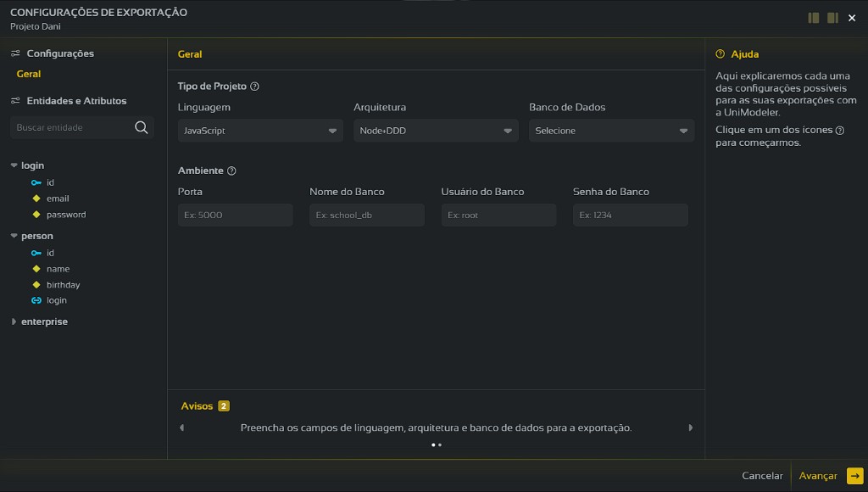Open help for Tipo de Projeto
Screen dimensions: 868x492
pos(254,87)
